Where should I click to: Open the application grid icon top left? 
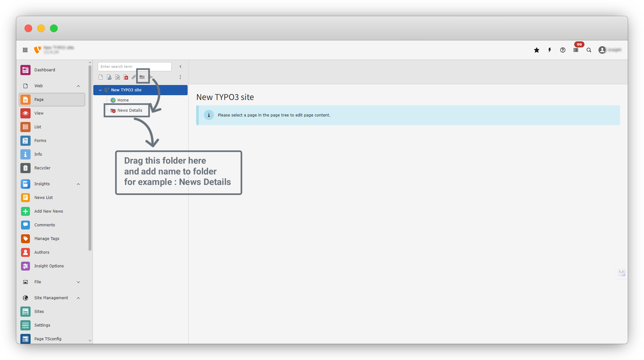click(x=25, y=50)
